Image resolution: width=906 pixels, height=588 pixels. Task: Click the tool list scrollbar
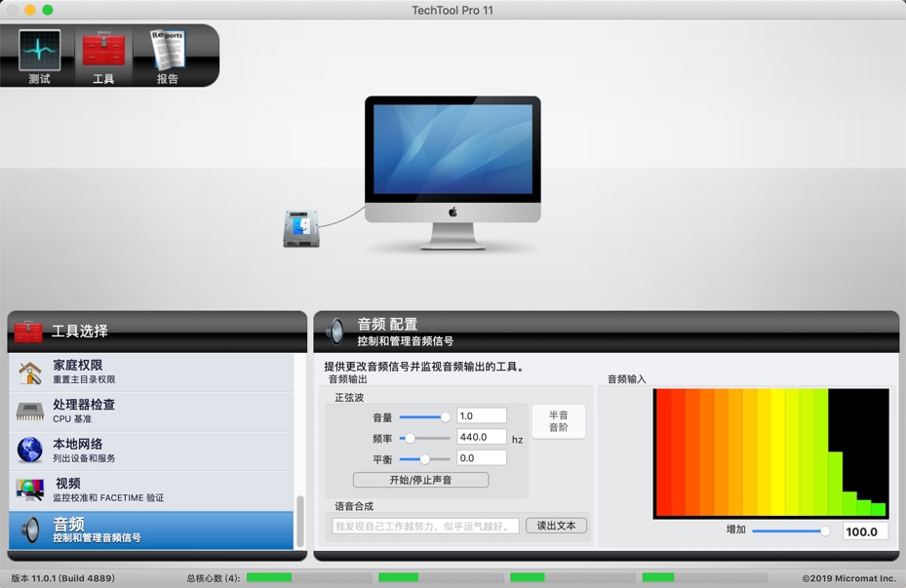pyautogui.click(x=299, y=522)
